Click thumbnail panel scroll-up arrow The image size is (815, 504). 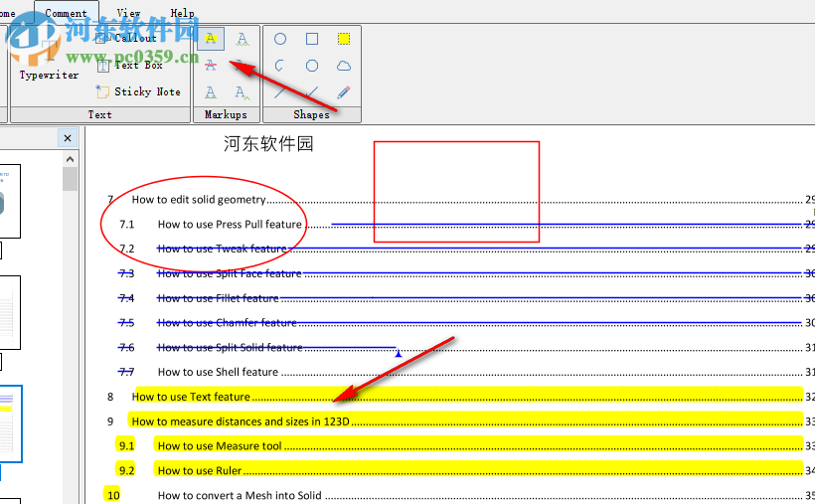tap(71, 159)
